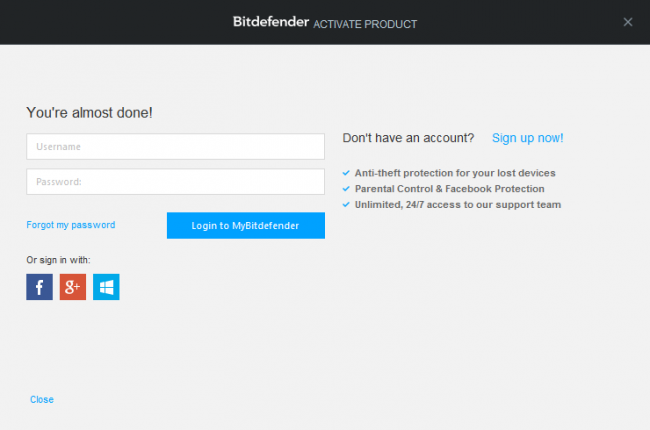This screenshot has width=650, height=430.
Task: Select the Anti-theft protection feature text
Action: [x=455, y=173]
